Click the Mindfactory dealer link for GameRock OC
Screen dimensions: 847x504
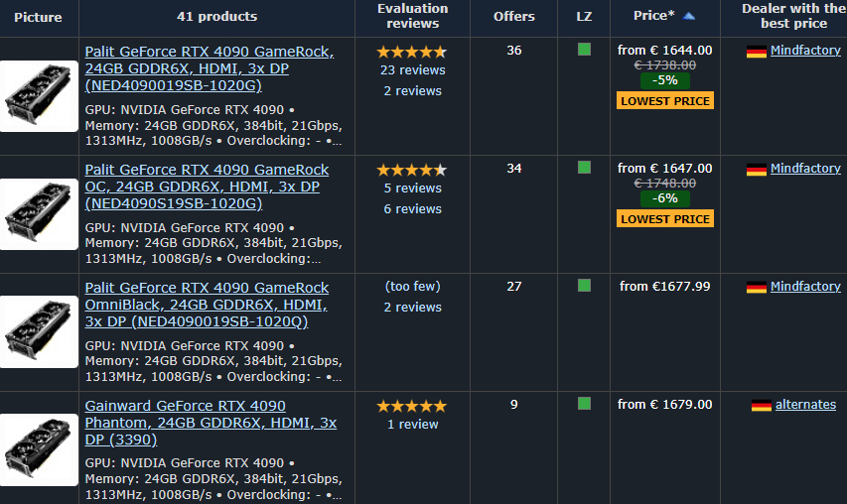coord(805,169)
